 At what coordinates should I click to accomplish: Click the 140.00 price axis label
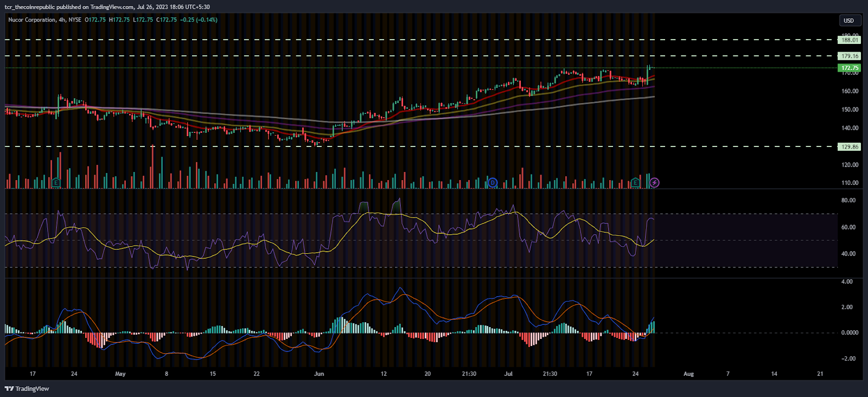tap(850, 128)
